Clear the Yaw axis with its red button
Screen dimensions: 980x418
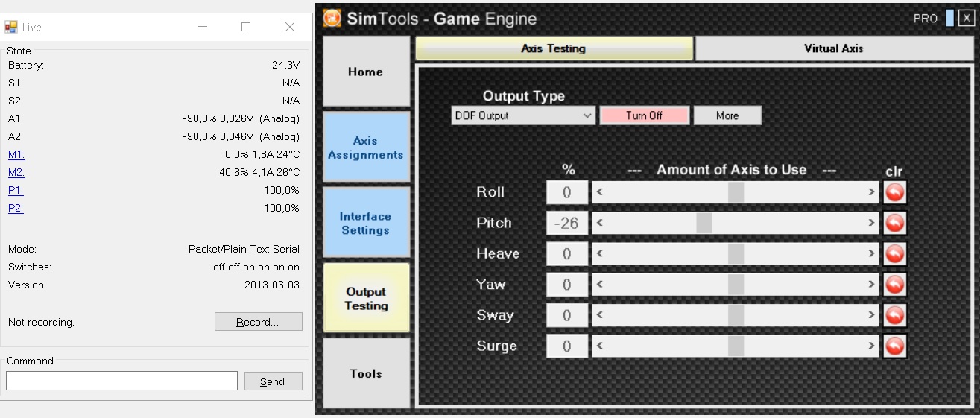point(895,285)
